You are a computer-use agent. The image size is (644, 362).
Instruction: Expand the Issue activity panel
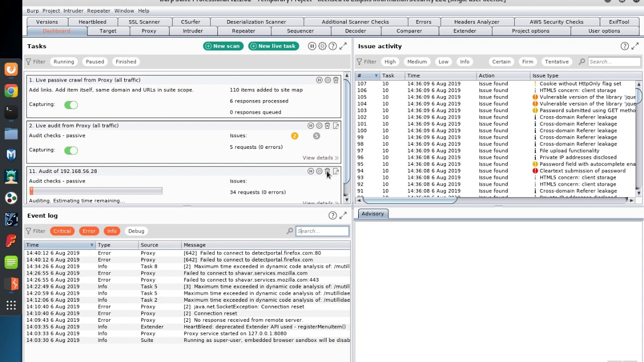[635, 46]
